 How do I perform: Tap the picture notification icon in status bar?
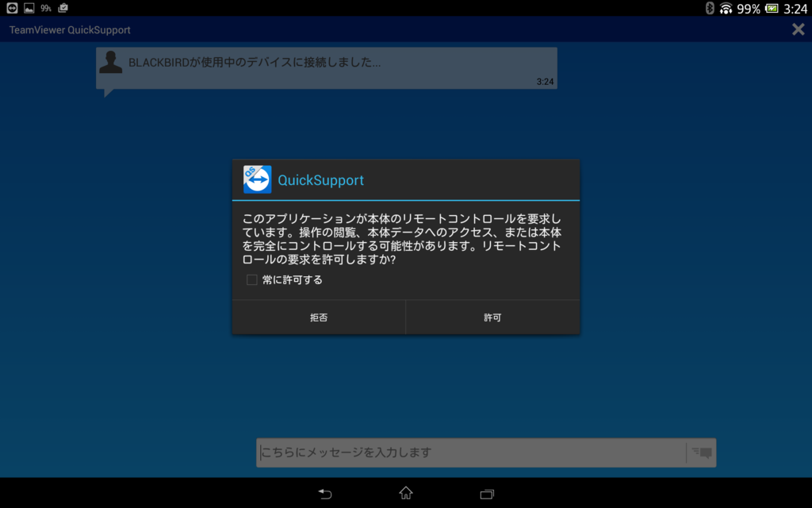point(29,8)
